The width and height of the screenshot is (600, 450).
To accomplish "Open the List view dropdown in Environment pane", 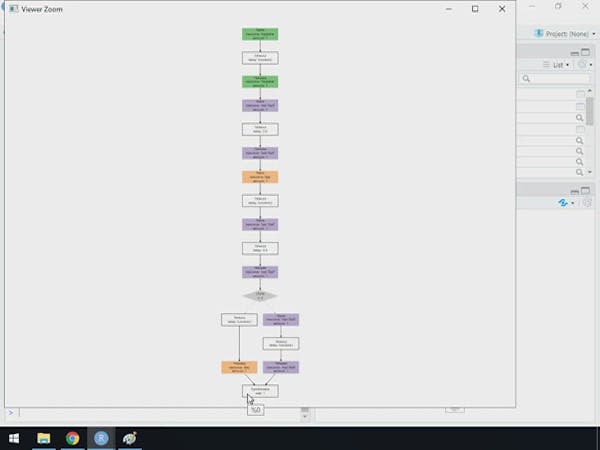I will 556,65.
